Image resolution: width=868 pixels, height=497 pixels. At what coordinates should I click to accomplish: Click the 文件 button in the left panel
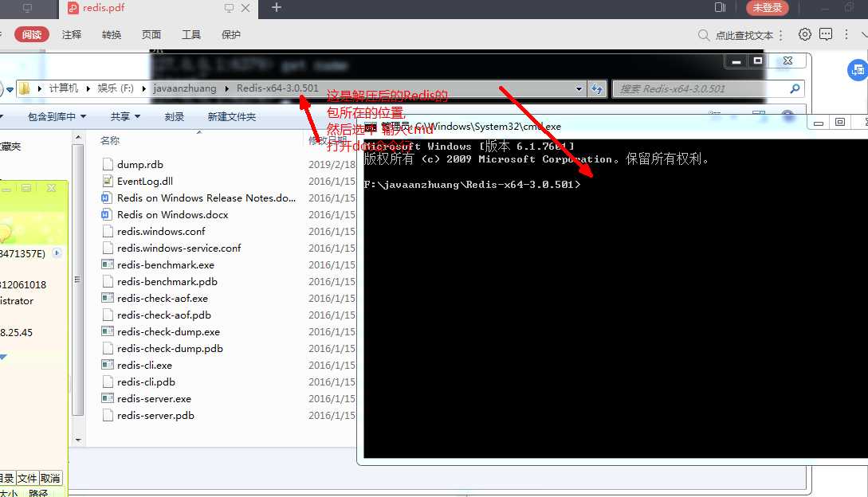click(x=27, y=478)
